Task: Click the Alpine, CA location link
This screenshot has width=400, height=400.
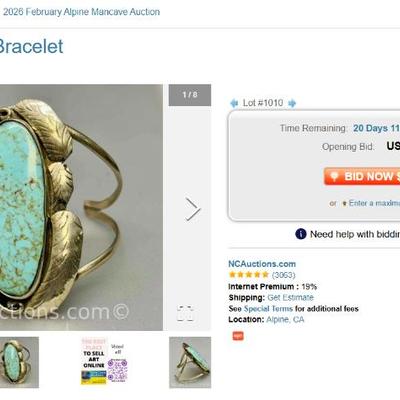Action: coord(285,320)
